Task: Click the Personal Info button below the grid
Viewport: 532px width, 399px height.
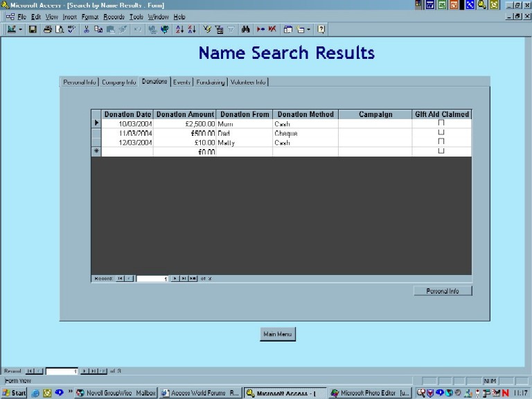Action: (x=443, y=291)
